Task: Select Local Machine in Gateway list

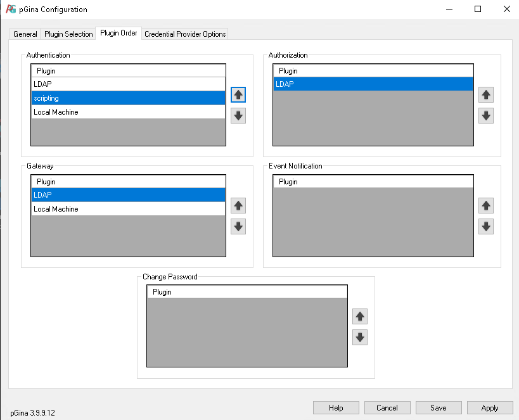Action: pos(127,209)
